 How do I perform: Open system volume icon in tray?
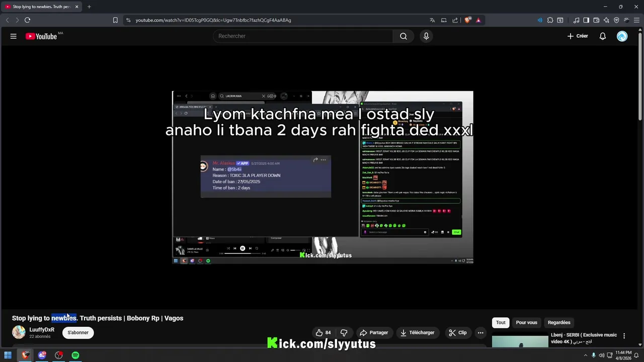[x=601, y=355]
